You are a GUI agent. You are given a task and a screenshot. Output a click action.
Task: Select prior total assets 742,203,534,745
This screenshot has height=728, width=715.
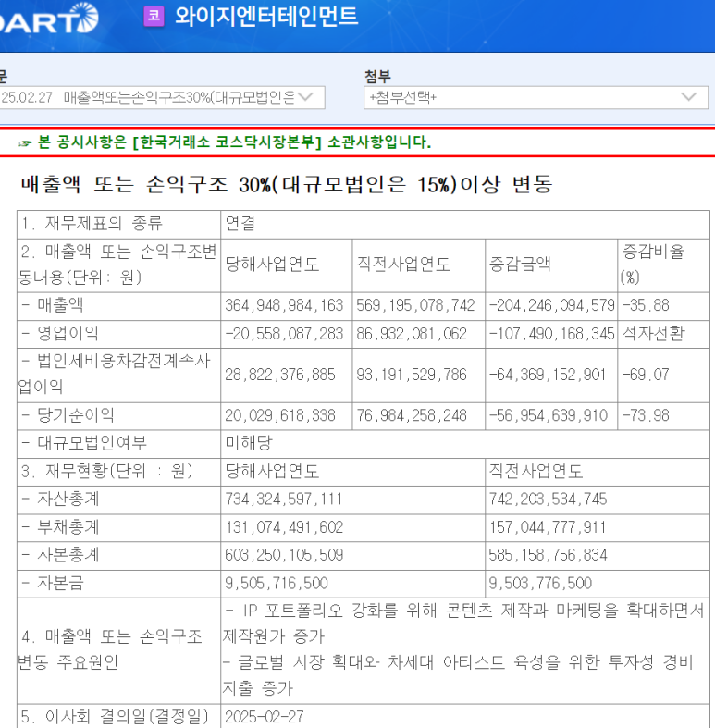click(x=548, y=500)
